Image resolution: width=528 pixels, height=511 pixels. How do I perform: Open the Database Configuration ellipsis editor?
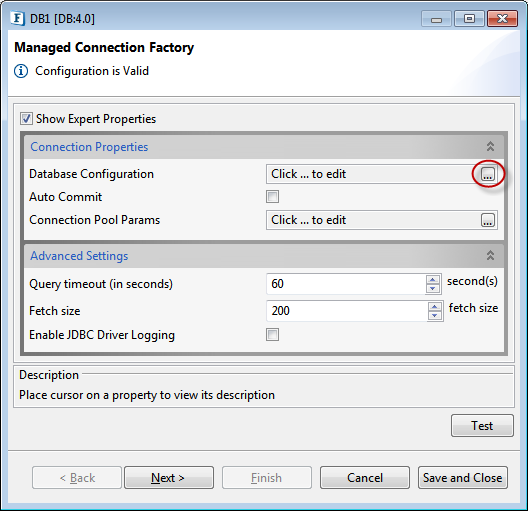tap(488, 174)
